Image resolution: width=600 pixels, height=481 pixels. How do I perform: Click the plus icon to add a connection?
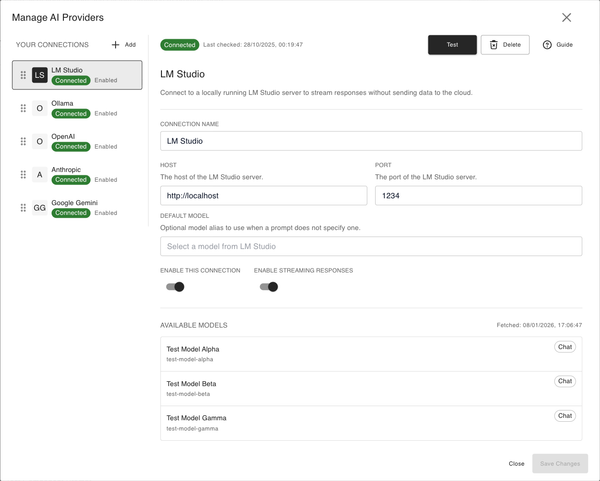[115, 45]
